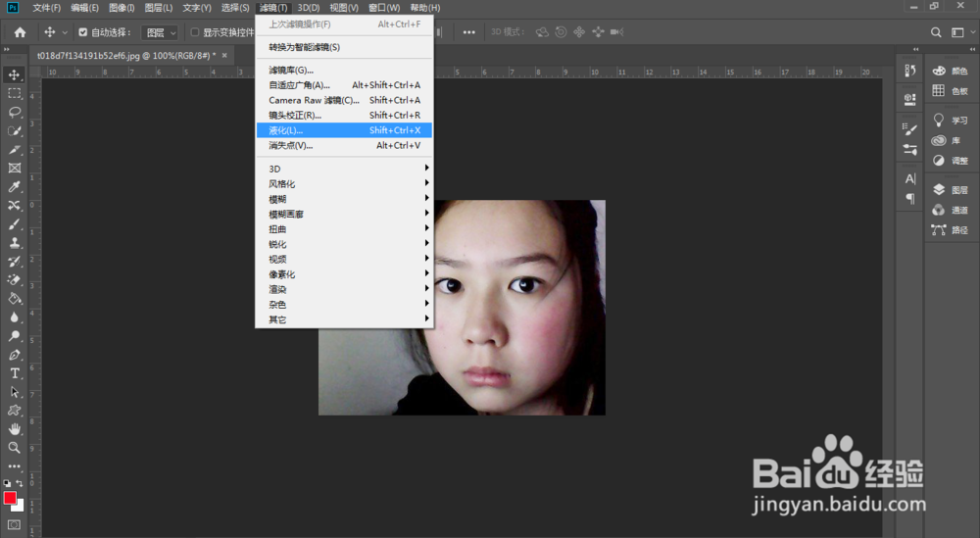Enable the 显示变换控件 checkbox
The image size is (980, 538).
tap(194, 32)
